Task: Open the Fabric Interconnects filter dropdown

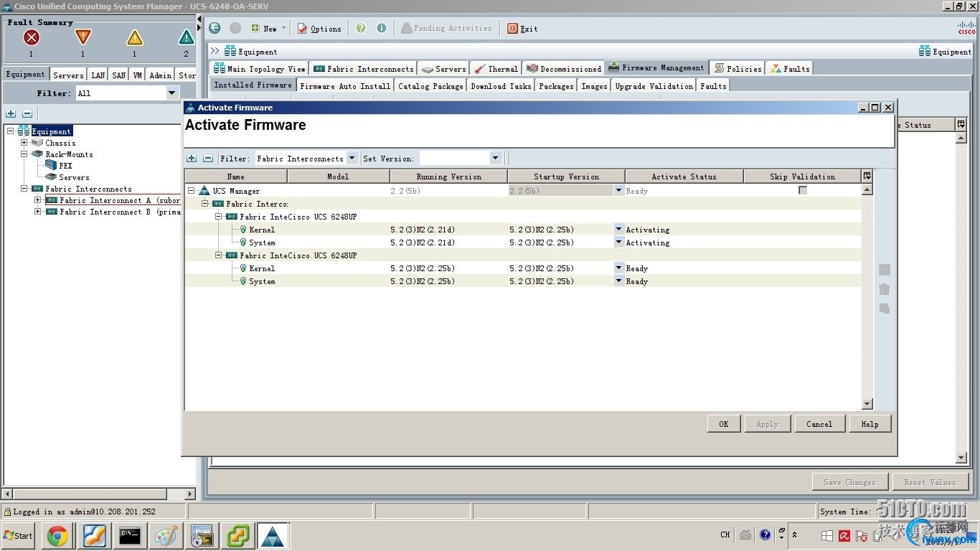Action: point(352,158)
